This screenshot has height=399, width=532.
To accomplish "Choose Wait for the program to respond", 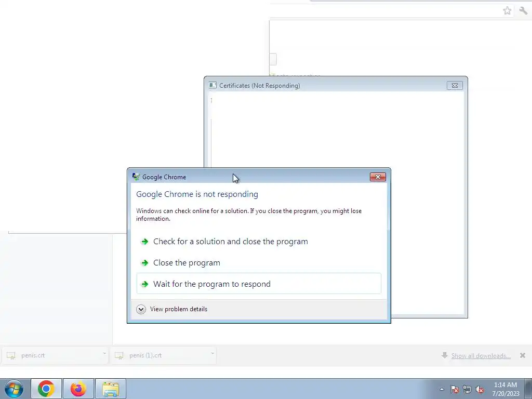I will [x=259, y=284].
